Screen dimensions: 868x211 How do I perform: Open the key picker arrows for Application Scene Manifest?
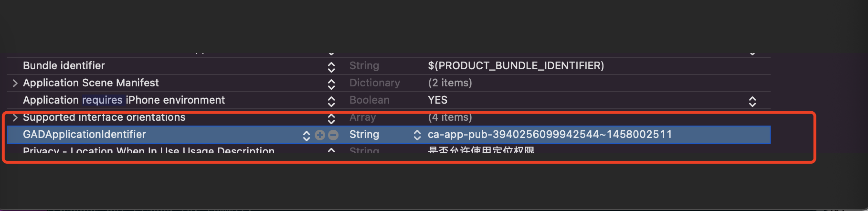(331, 84)
